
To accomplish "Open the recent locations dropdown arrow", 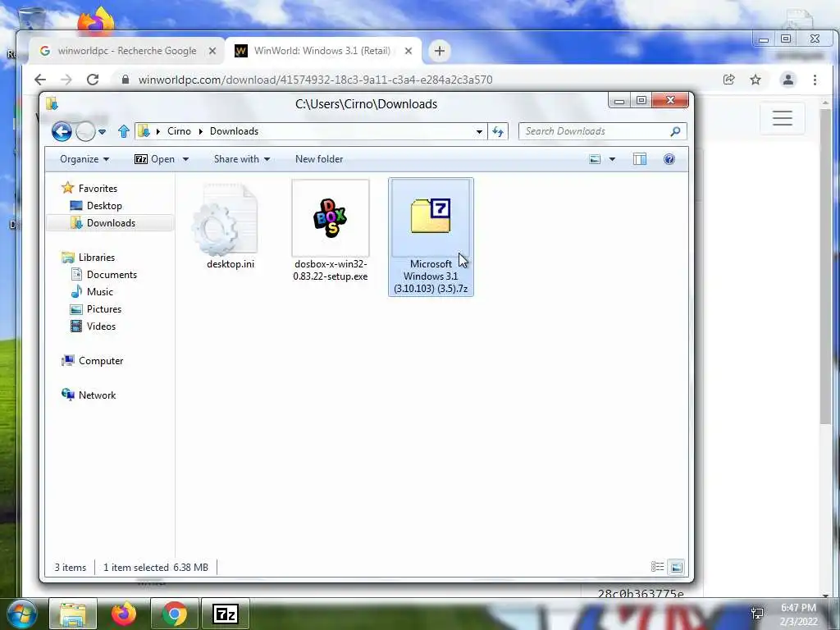I will (x=102, y=131).
